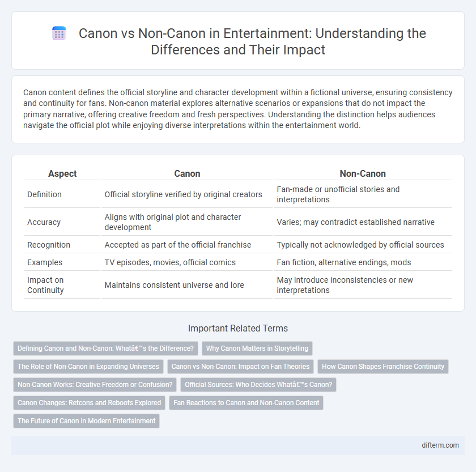Open 'Non-Canon Works: Creative Freedom or Confusion?'

pyautogui.click(x=95, y=385)
